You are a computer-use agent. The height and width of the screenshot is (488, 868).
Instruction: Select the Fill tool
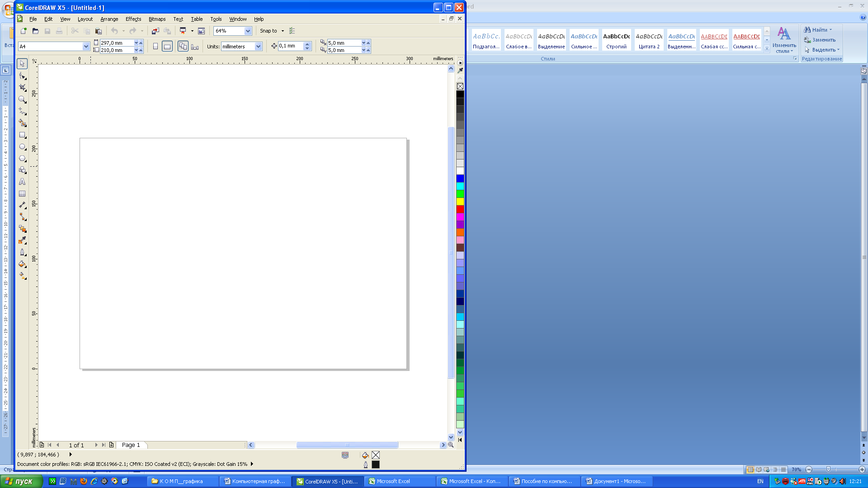pyautogui.click(x=22, y=264)
